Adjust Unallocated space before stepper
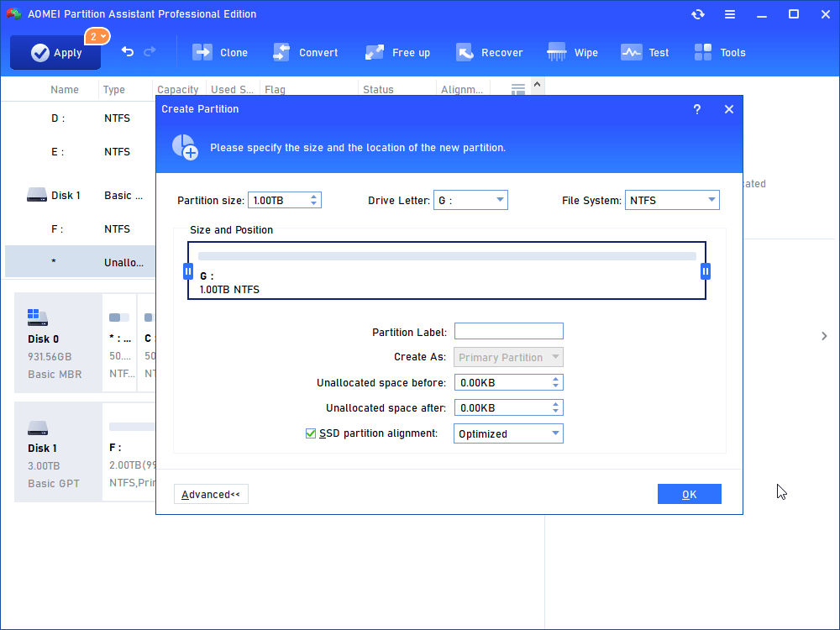 (555, 382)
